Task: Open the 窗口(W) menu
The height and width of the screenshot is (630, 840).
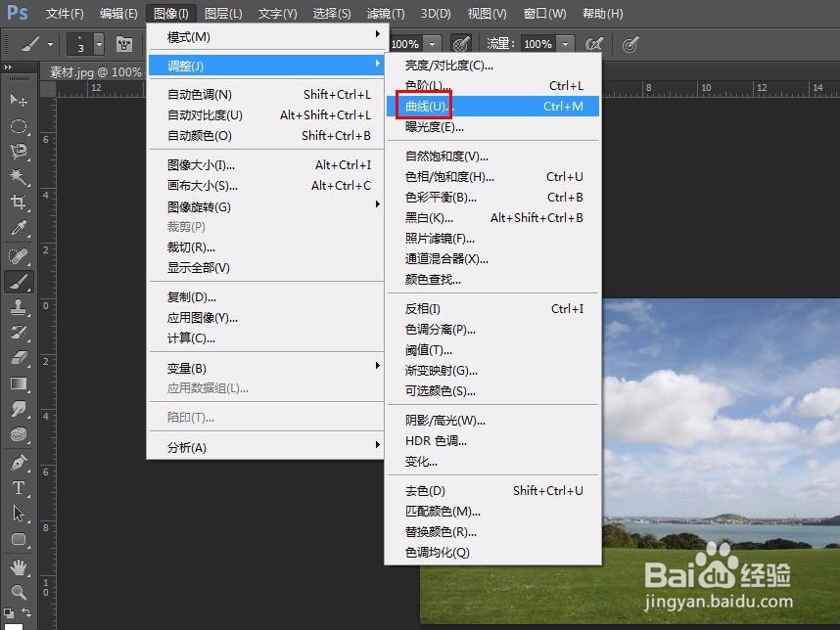Action: click(x=544, y=14)
